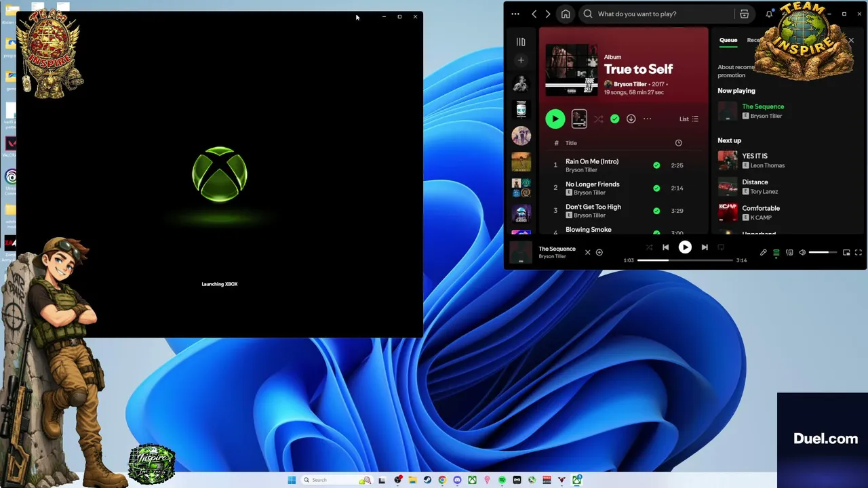Toggle shuffle in the player bar
The height and width of the screenshot is (488, 868).
pyautogui.click(x=649, y=247)
